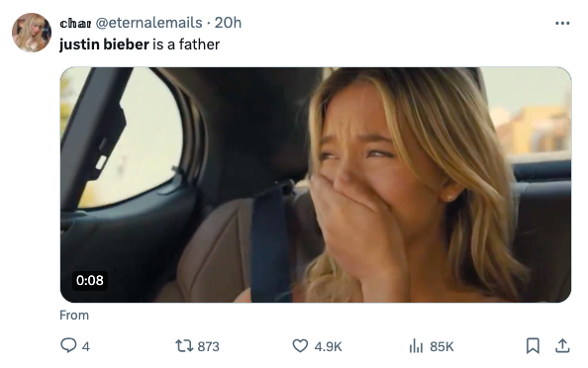Open the reply speech bubble icon

68,345
